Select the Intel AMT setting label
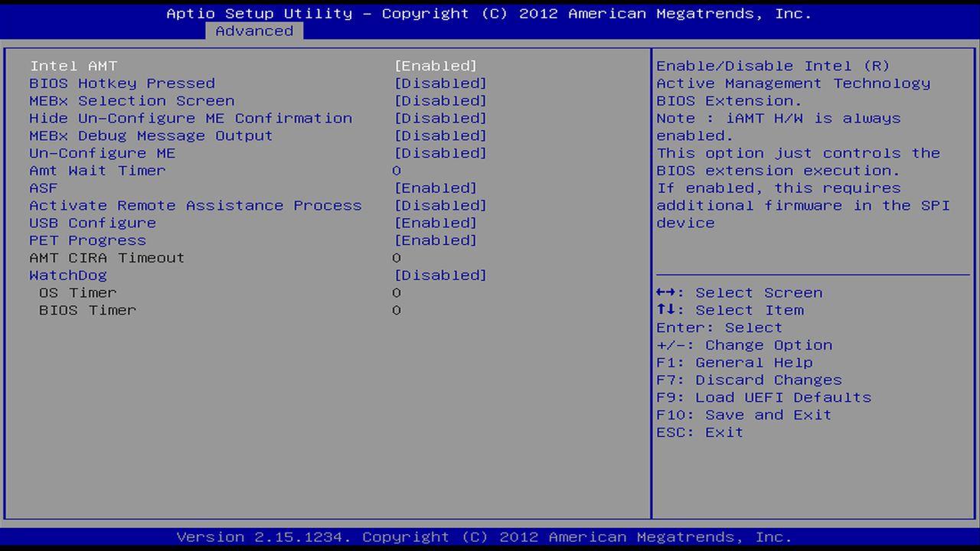980x551 pixels. click(73, 66)
